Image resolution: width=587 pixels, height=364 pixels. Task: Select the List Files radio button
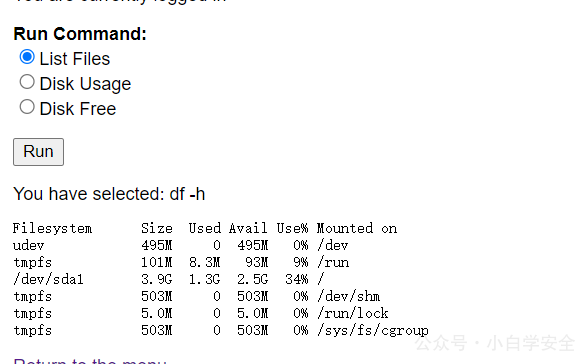pyautogui.click(x=27, y=57)
